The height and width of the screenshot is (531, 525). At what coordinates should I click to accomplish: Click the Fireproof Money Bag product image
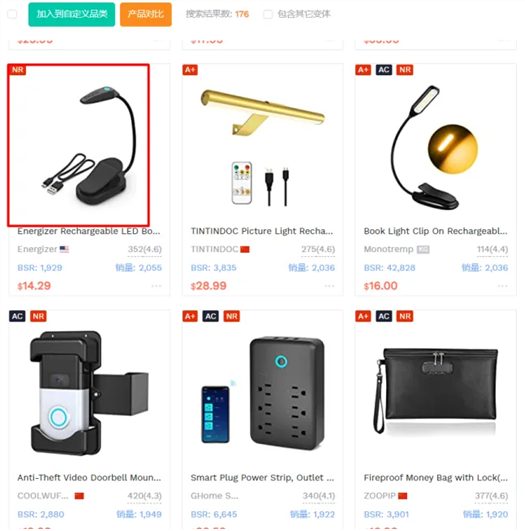(436, 391)
